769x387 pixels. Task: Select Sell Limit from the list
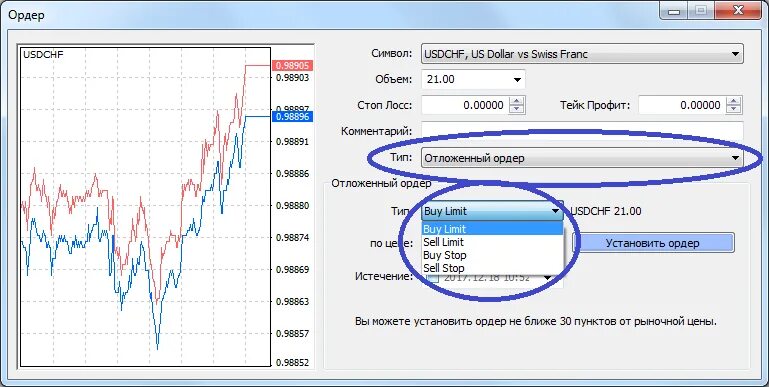click(492, 242)
